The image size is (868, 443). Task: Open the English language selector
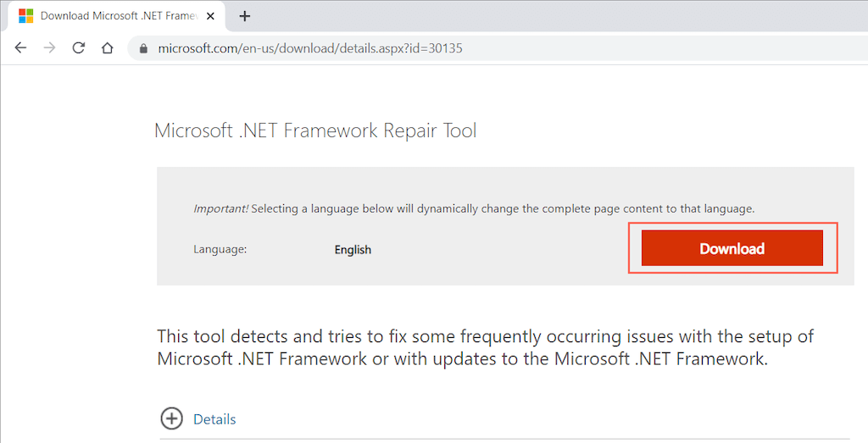point(353,250)
